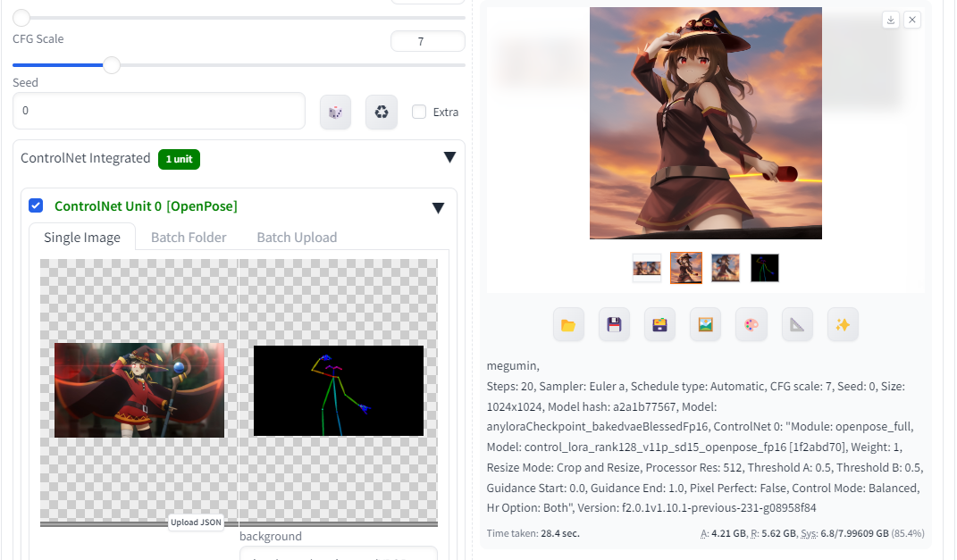Download the generated image
Screen dimensions: 957x560
[x=891, y=21]
